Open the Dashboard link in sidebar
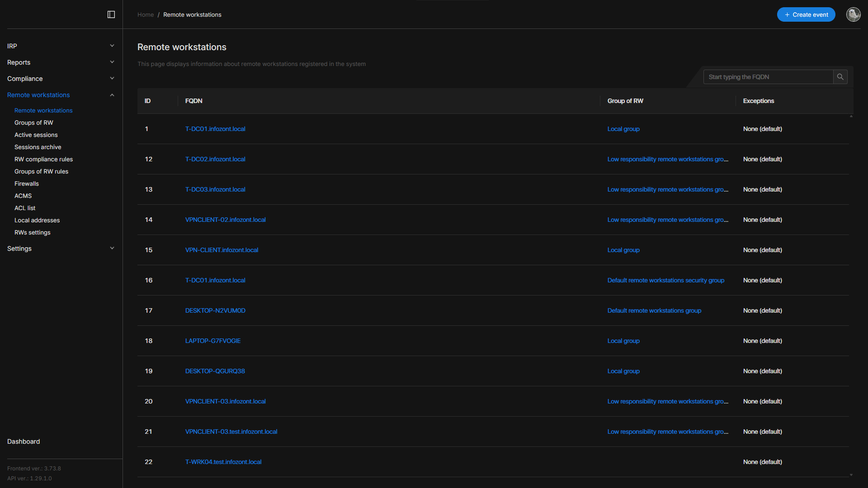 click(x=24, y=441)
